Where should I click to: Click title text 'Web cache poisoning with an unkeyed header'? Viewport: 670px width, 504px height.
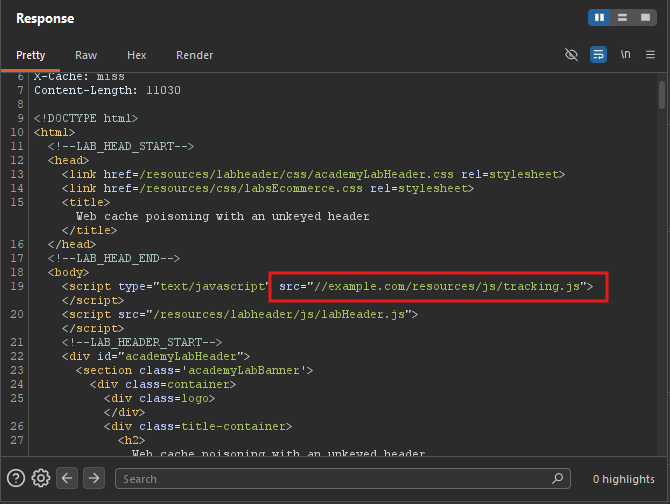click(x=223, y=216)
